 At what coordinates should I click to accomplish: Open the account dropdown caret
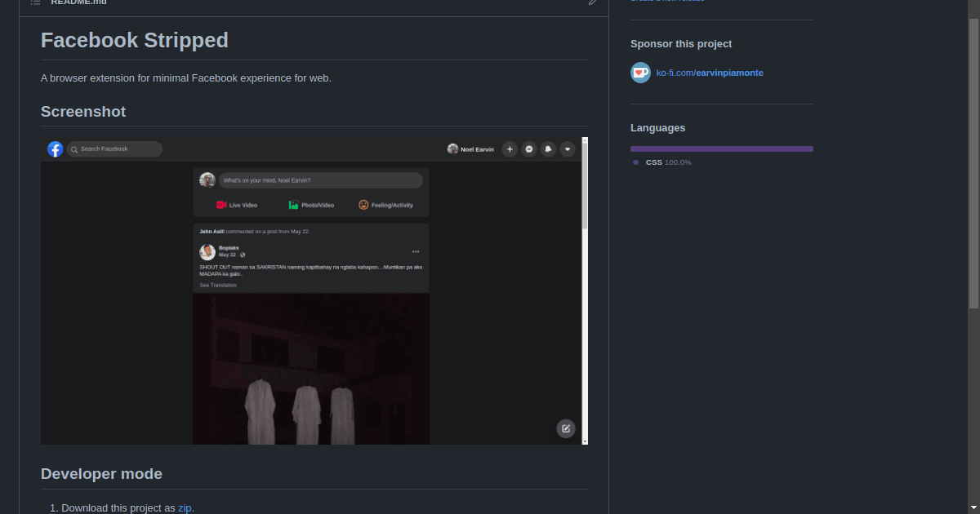[x=568, y=149]
